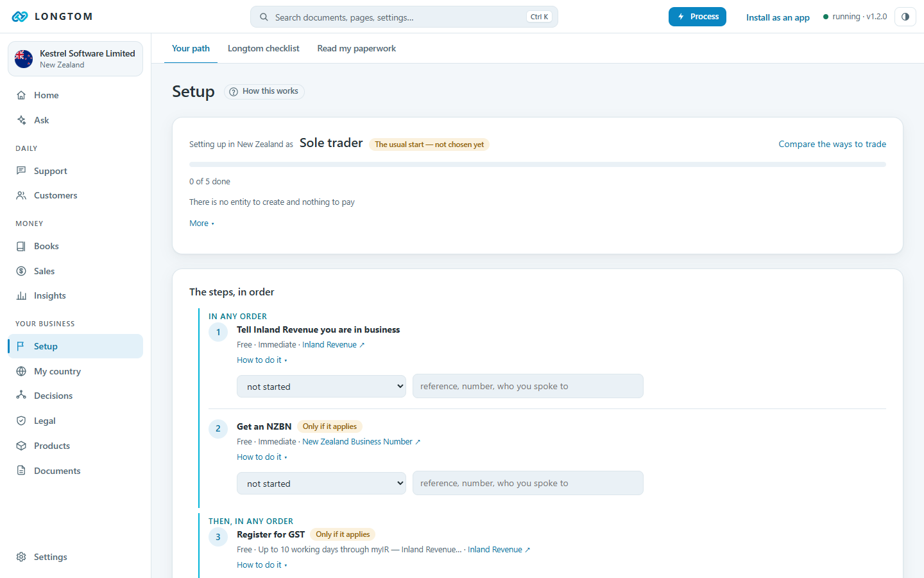Open Settings via its gear icon

pos(21,557)
